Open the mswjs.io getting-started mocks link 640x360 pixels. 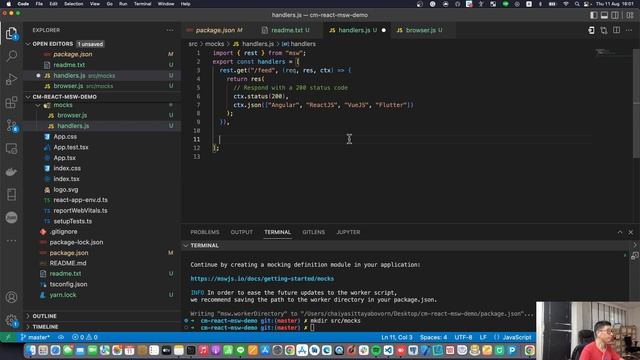pyautogui.click(x=262, y=279)
